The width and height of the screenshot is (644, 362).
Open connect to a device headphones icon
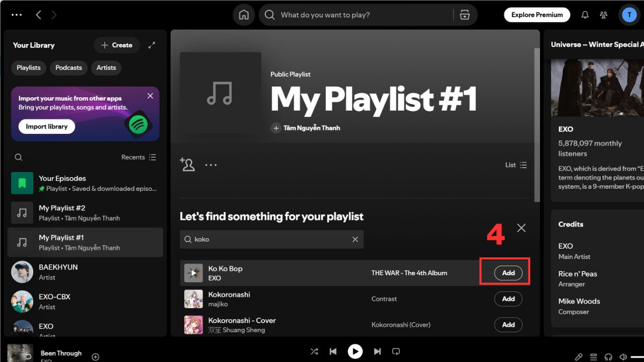coord(609,357)
